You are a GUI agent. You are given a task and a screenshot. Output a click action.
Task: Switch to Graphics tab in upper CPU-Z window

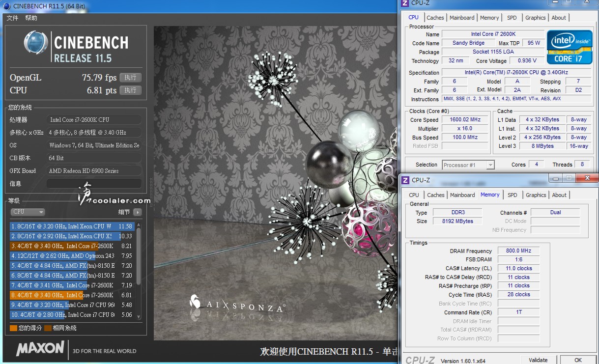pyautogui.click(x=536, y=18)
